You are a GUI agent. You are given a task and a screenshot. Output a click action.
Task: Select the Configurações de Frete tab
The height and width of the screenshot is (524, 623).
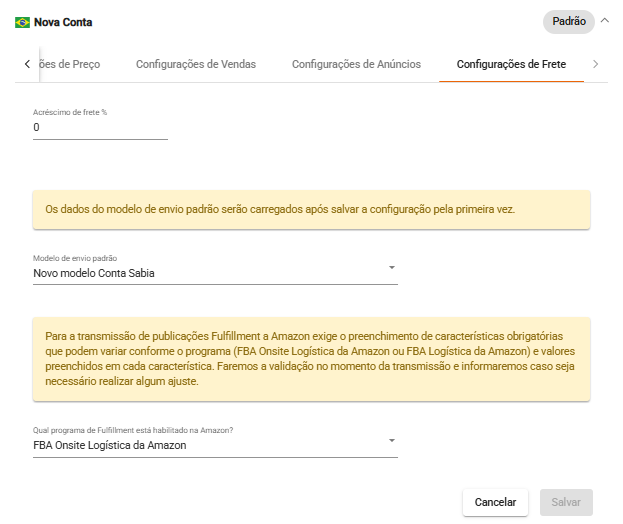coord(511,64)
